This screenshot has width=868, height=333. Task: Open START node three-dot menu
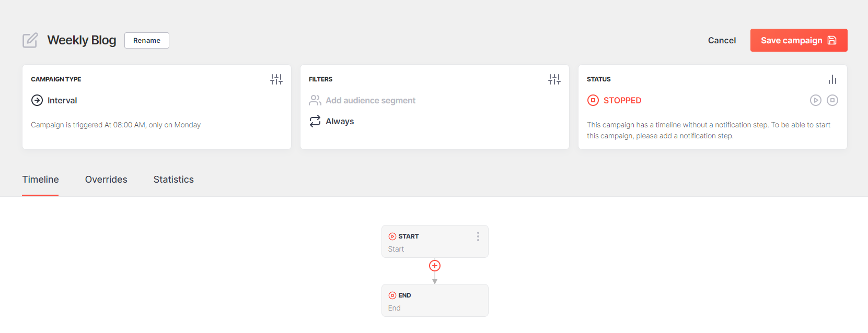(478, 236)
